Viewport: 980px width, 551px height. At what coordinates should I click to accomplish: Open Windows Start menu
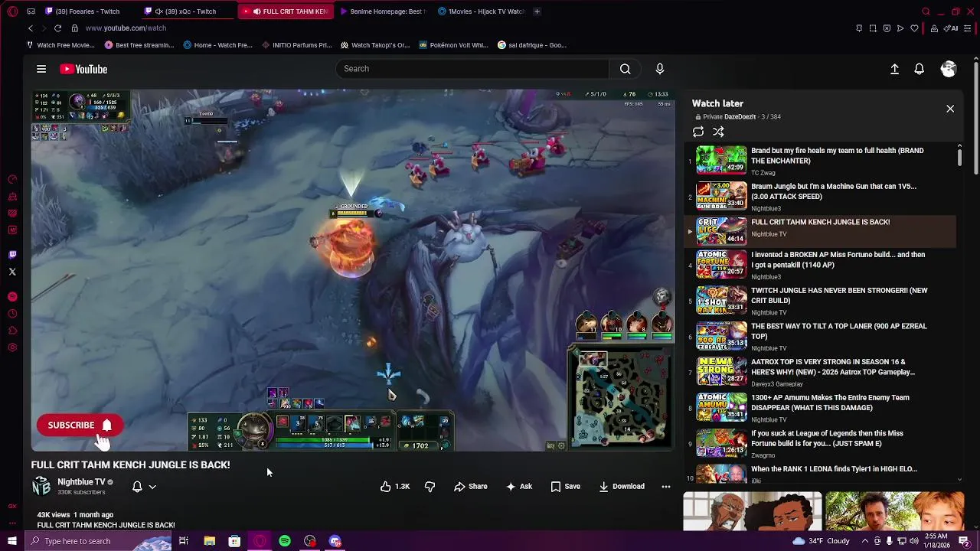(x=12, y=541)
